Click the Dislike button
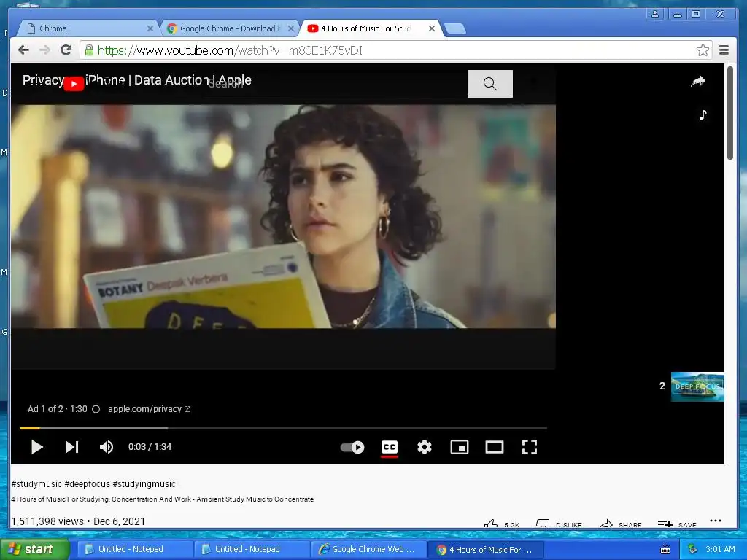 (558, 524)
